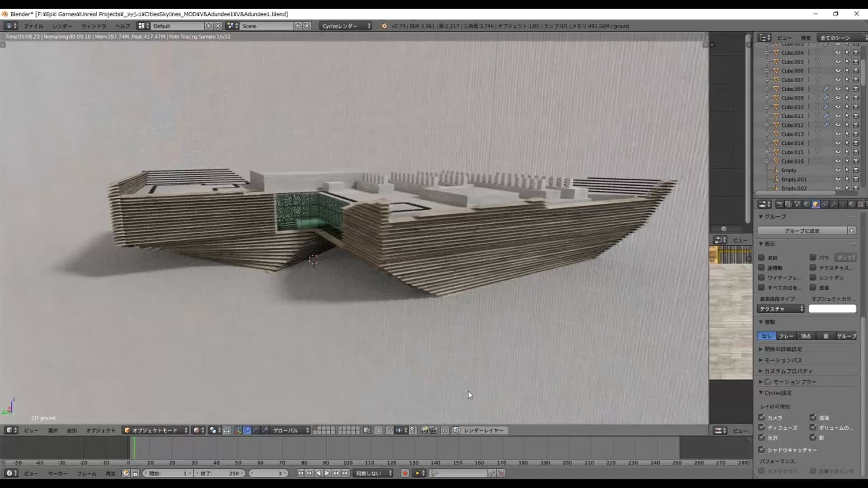Enable the カメラ checkbox under レイの可視性
Viewport: 868px width, 488px height.
[x=762, y=418]
